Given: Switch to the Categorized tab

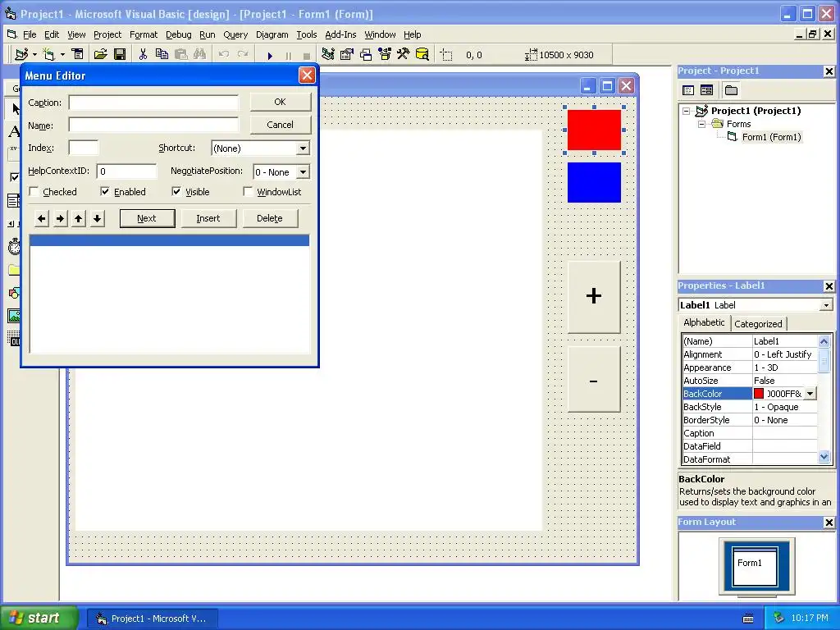Looking at the screenshot, I should pos(758,323).
